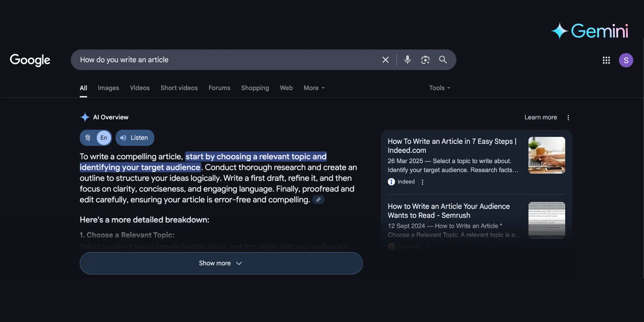Screen dimensions: 644x322
Task: Click the magnifying glass search icon
Action: [x=443, y=60]
